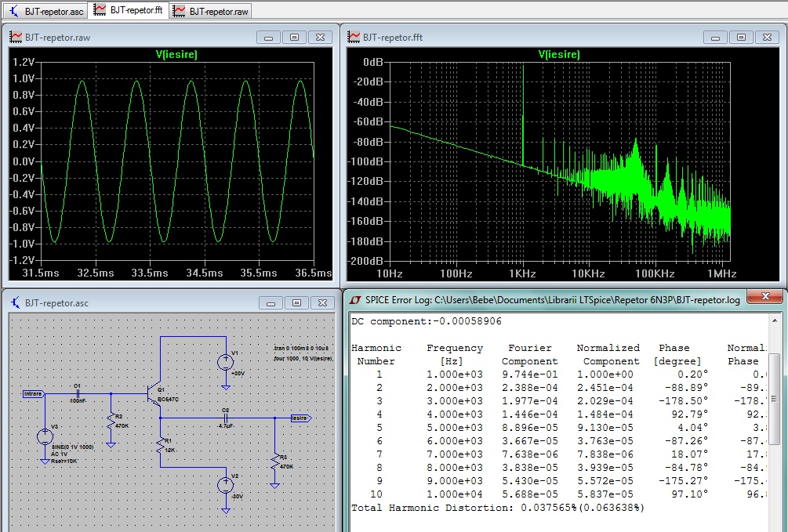Click the V(iesire) trace label in the raw plot

pos(176,54)
